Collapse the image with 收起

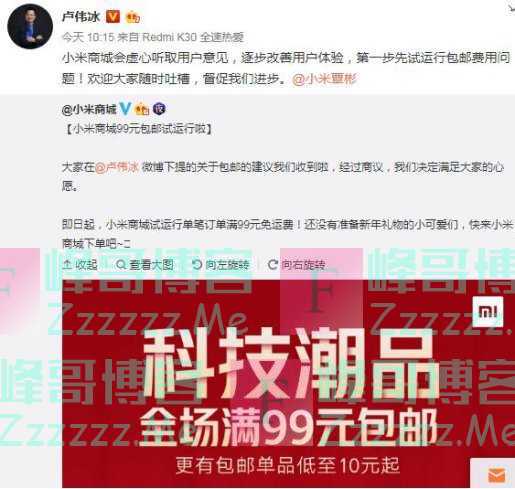(80, 265)
